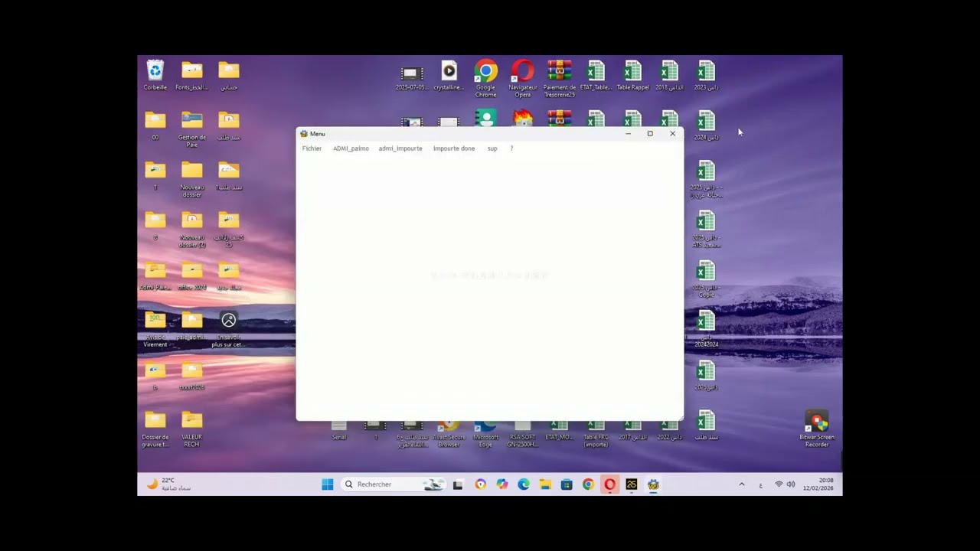The width and height of the screenshot is (980, 551).
Task: Select the Avis de Virement folder
Action: click(x=155, y=329)
